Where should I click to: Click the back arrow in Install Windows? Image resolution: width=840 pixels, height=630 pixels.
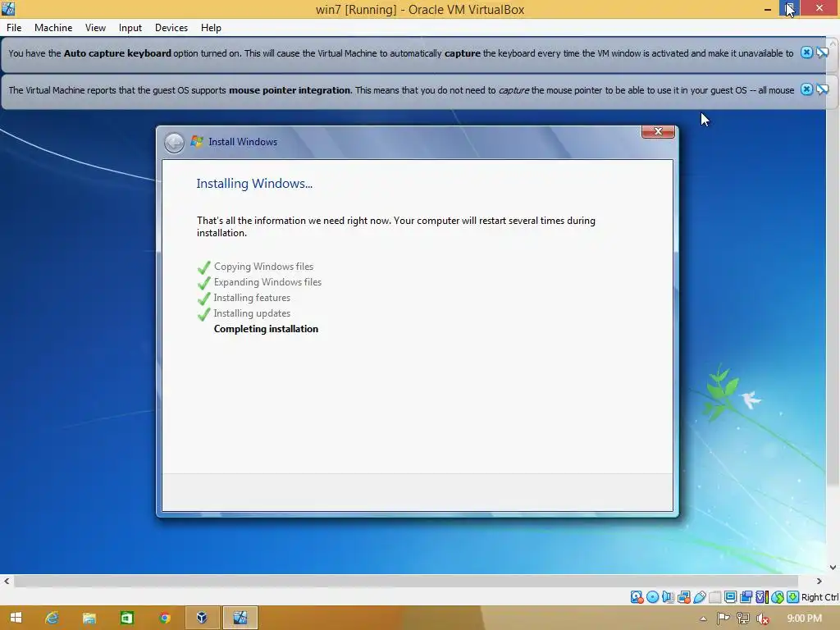[x=174, y=143]
